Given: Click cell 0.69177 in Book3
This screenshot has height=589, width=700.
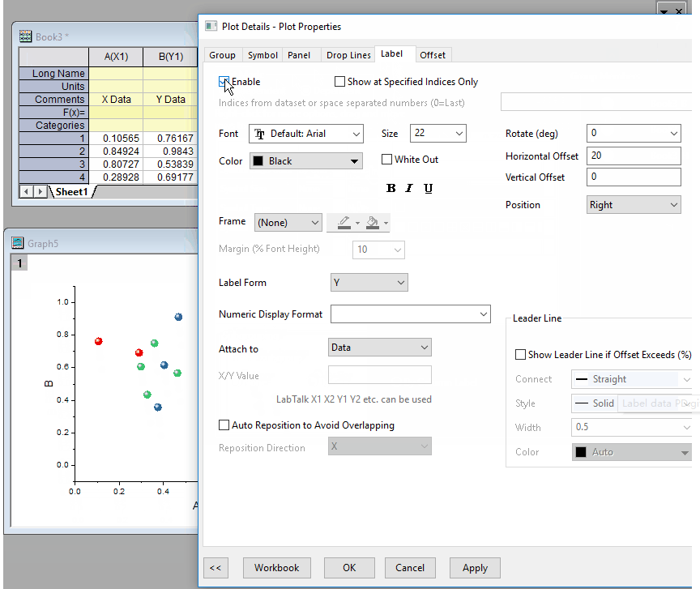Looking at the screenshot, I should click(x=170, y=177).
